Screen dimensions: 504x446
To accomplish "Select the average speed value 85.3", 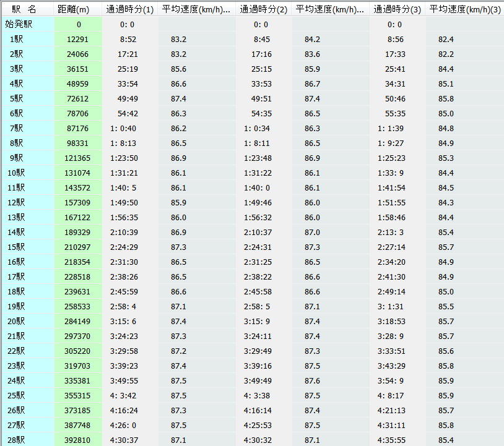I will (446, 158).
